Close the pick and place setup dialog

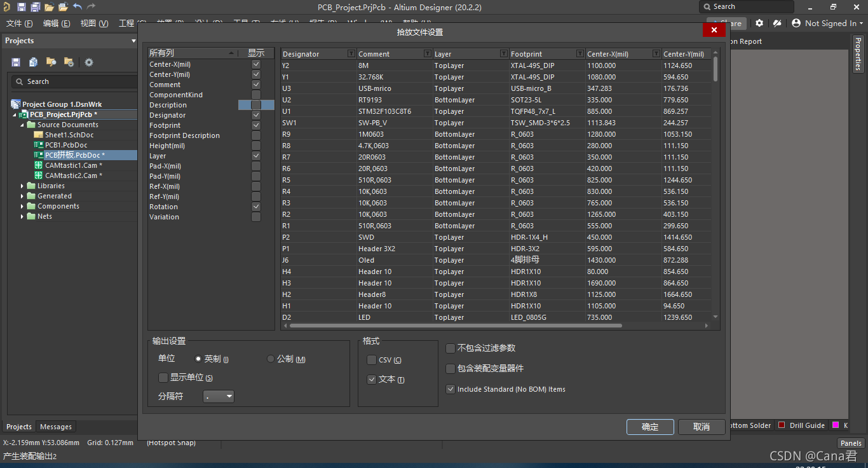714,30
